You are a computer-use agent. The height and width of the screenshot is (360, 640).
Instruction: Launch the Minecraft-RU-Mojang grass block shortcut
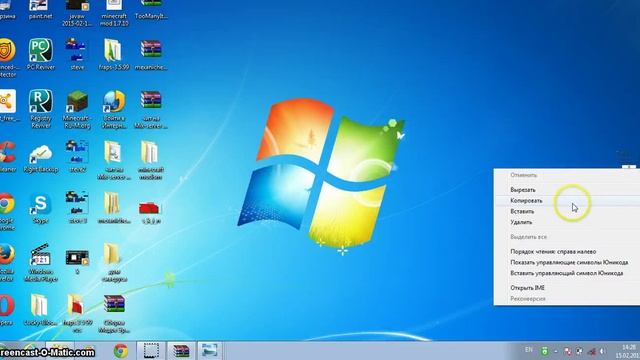pyautogui.click(x=77, y=109)
